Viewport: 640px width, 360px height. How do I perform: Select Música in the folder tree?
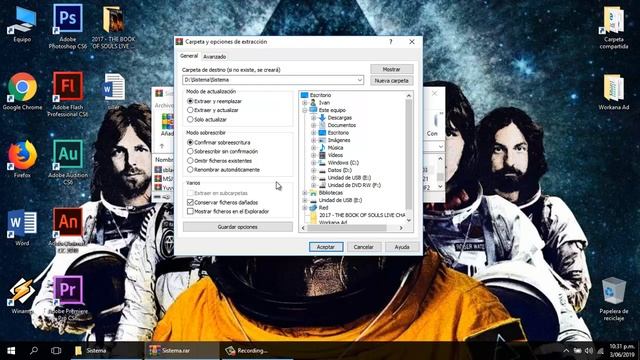coord(335,148)
